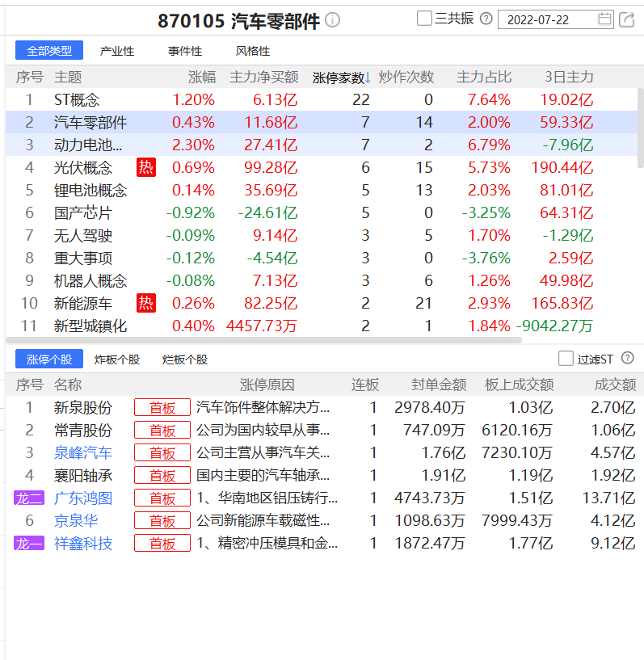Sort by 主力净买额 column header
Viewport: 644px width, 660px height.
point(264,77)
